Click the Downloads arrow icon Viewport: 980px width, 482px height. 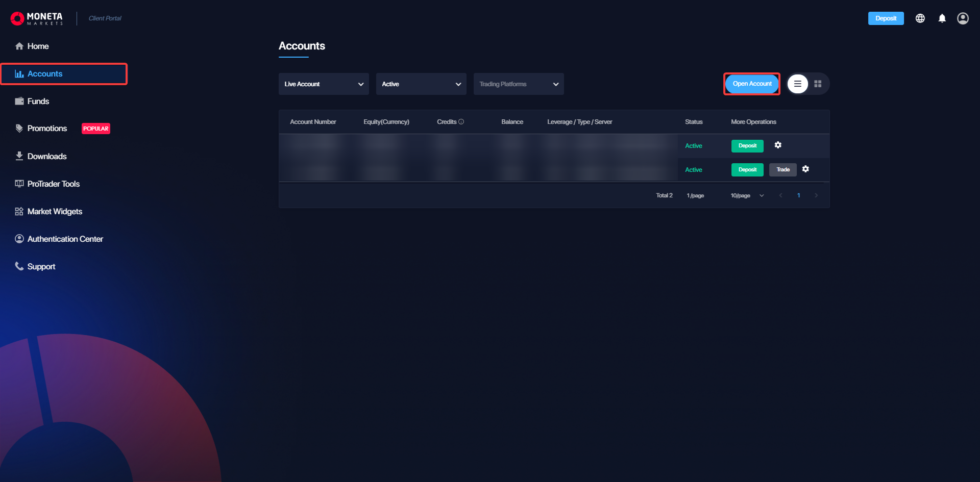(19, 156)
